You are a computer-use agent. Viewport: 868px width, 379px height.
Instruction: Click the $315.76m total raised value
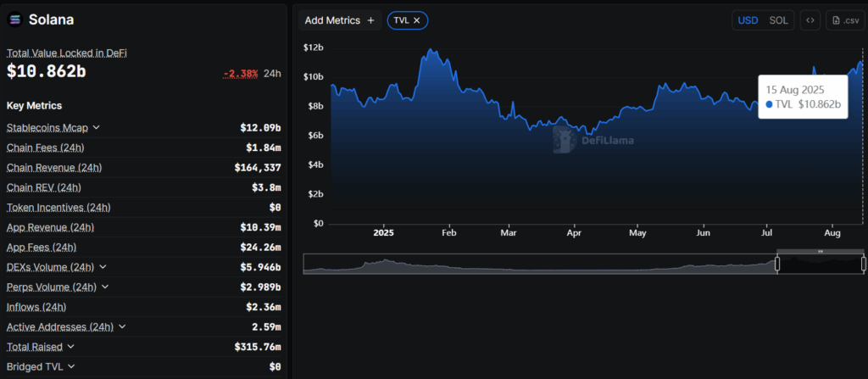point(258,347)
